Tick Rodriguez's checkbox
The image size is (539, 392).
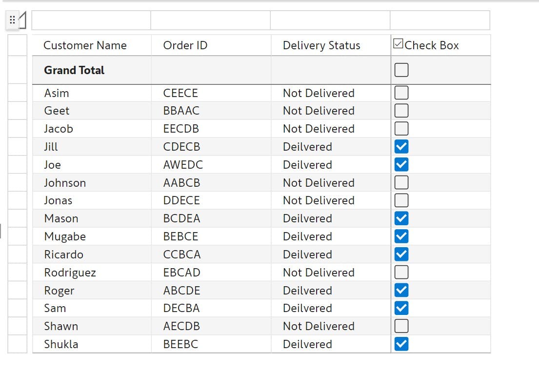point(401,272)
